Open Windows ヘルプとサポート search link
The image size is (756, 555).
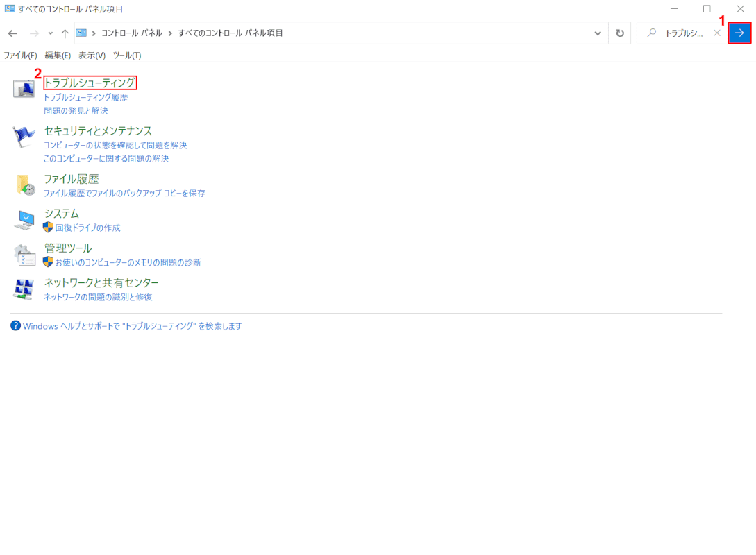[132, 326]
